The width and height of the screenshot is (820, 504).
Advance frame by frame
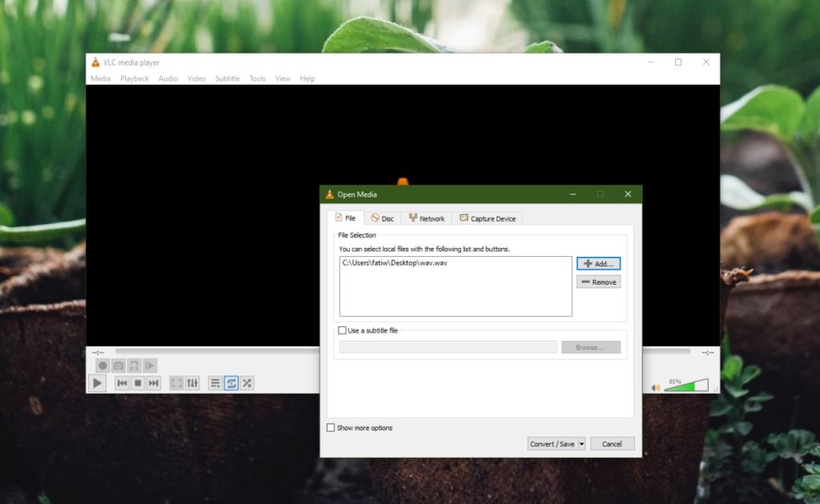click(x=149, y=365)
